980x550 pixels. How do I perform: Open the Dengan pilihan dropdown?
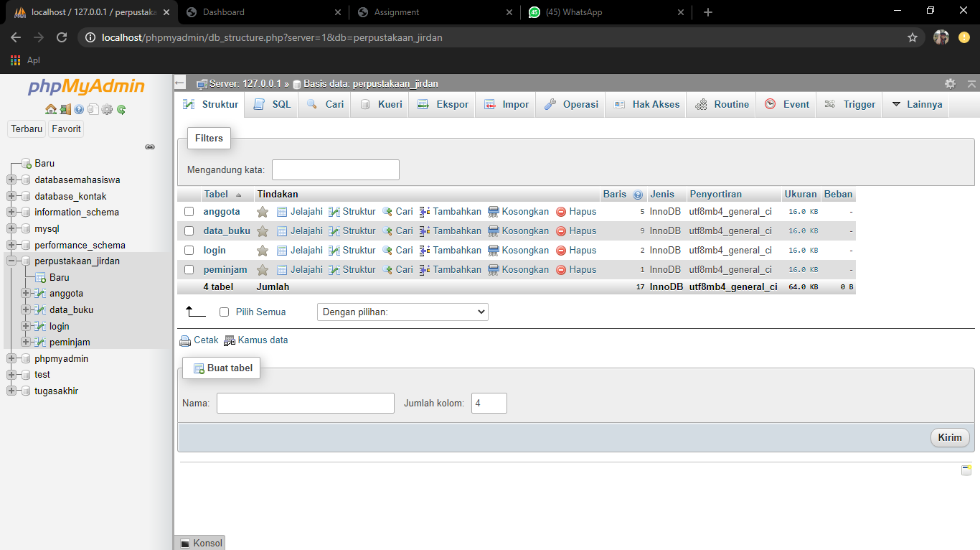pyautogui.click(x=402, y=312)
